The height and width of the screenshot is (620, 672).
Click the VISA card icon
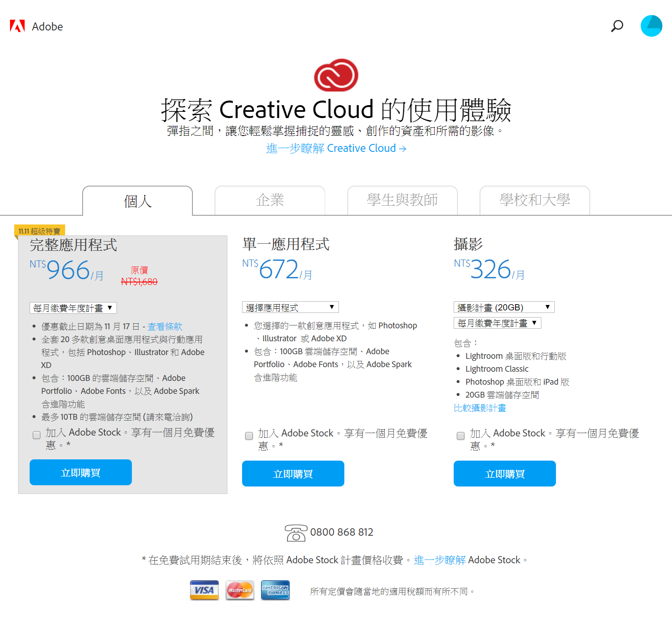pyautogui.click(x=204, y=590)
